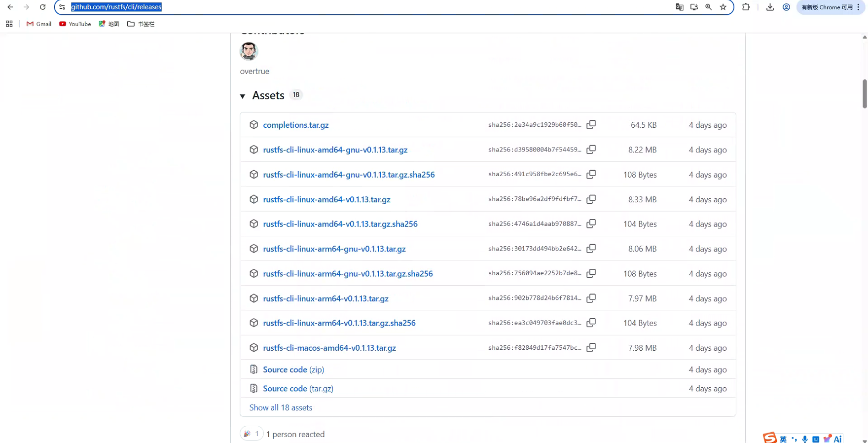Image resolution: width=868 pixels, height=443 pixels.
Task: Open the Chrome profile icon
Action: coord(786,7)
